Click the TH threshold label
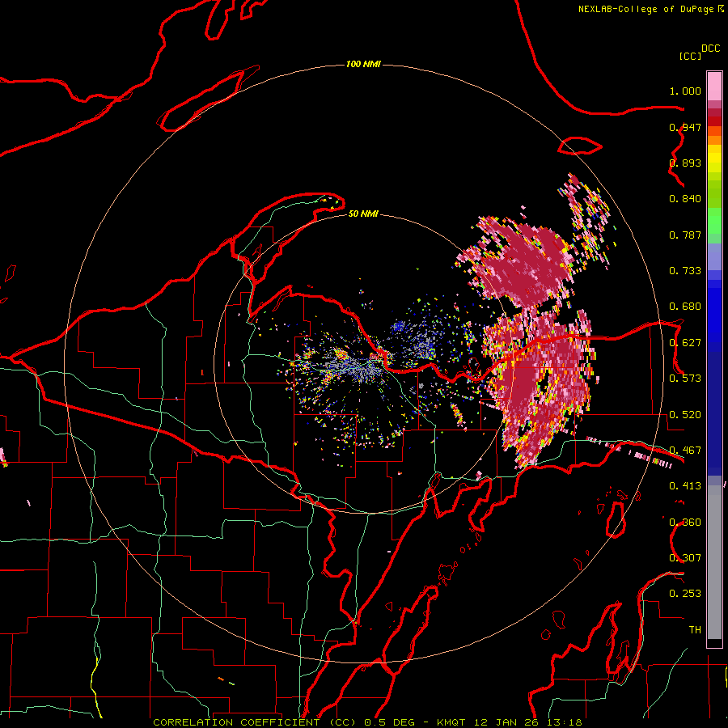The width and height of the screenshot is (728, 728). (x=695, y=630)
